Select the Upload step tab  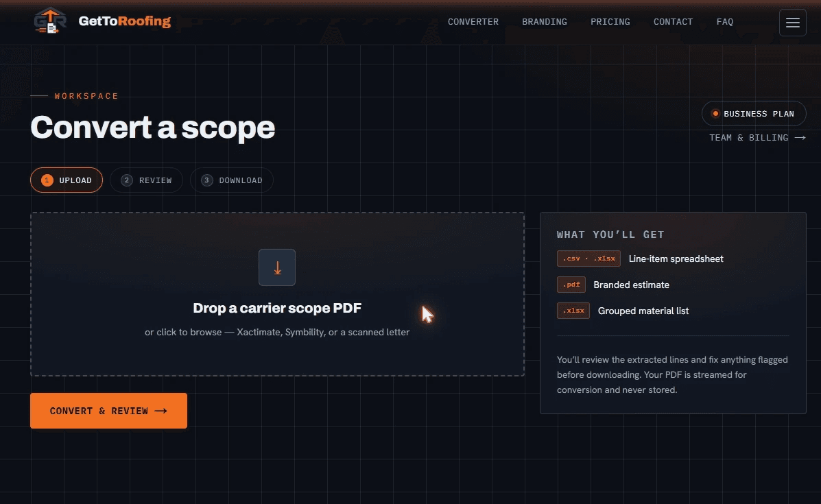[67, 180]
